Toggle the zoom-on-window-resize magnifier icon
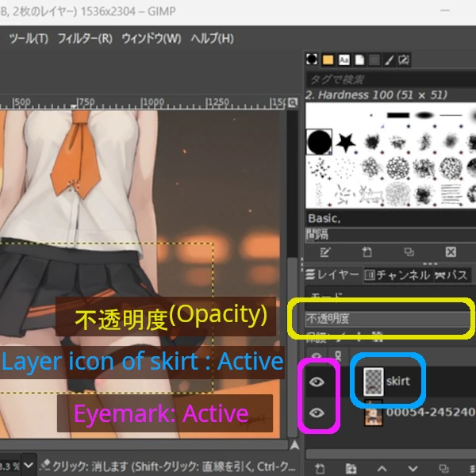Image resolution: width=476 pixels, height=476 pixels. click(x=293, y=102)
